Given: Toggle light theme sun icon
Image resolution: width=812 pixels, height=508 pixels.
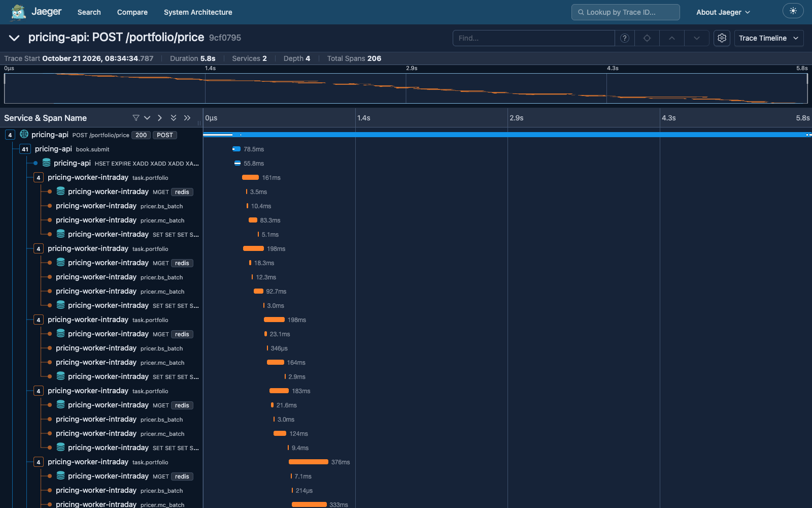Looking at the screenshot, I should [x=793, y=11].
